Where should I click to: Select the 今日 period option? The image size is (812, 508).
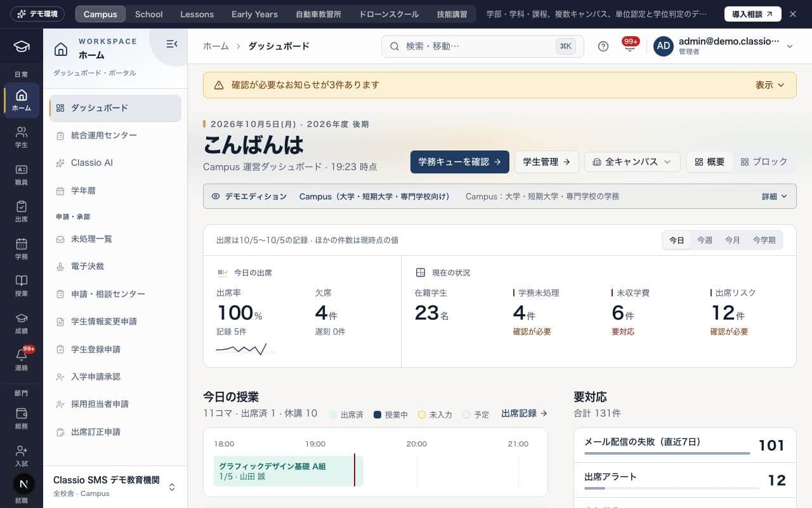coord(677,240)
